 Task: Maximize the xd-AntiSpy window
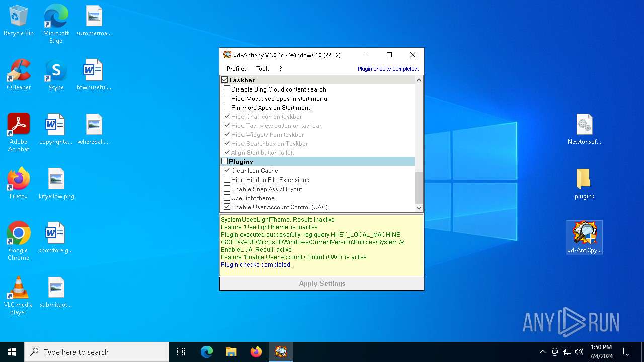tap(389, 55)
